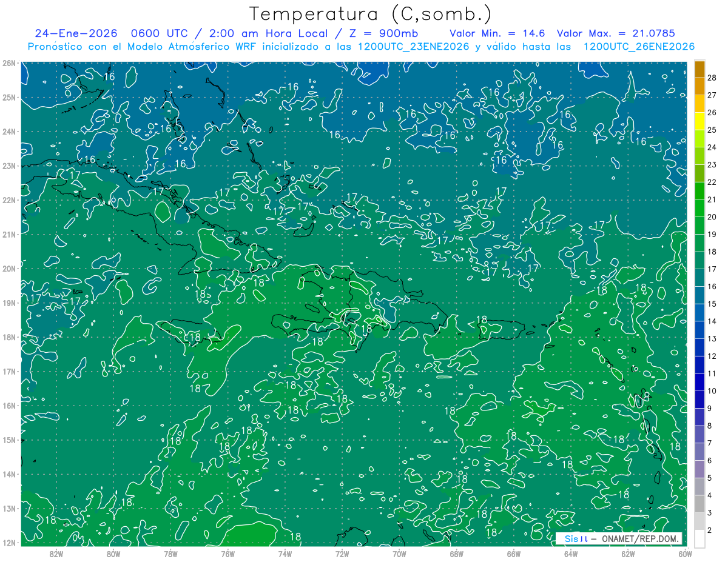Click the '64W' longitude axis label
Screen dimensions: 728x562
pos(571,554)
